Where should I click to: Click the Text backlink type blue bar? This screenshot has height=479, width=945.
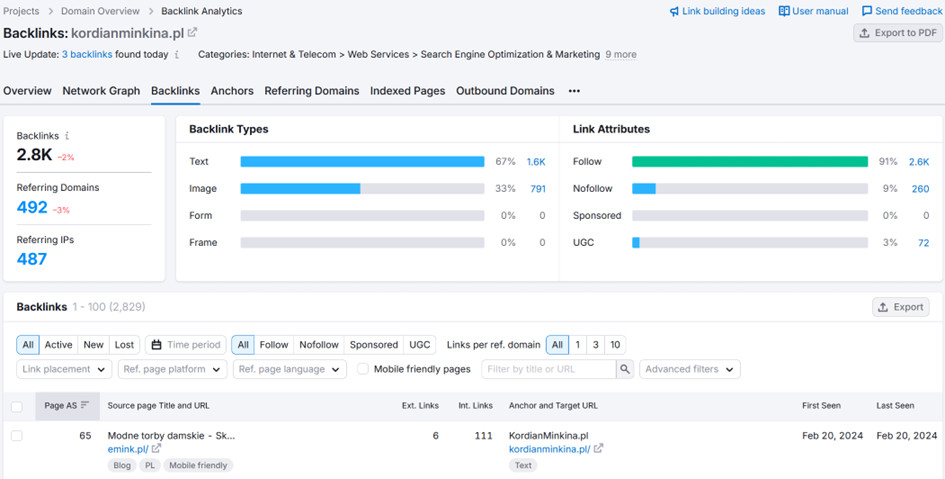(362, 161)
